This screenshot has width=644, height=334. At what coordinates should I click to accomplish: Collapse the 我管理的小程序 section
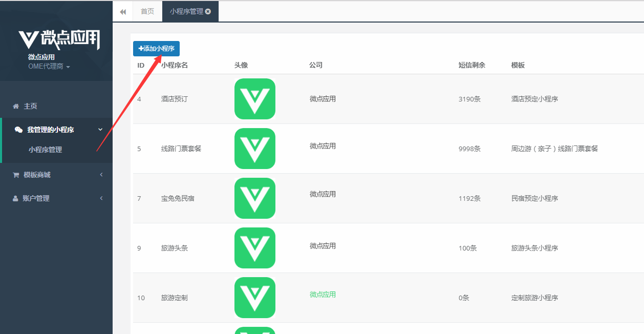tap(56, 129)
